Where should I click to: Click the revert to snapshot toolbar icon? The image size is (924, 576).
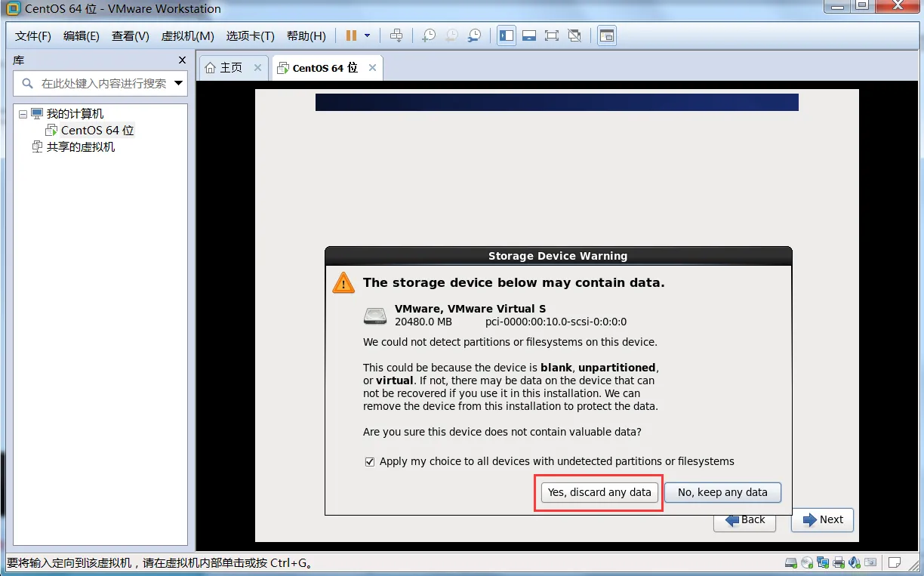pos(451,35)
